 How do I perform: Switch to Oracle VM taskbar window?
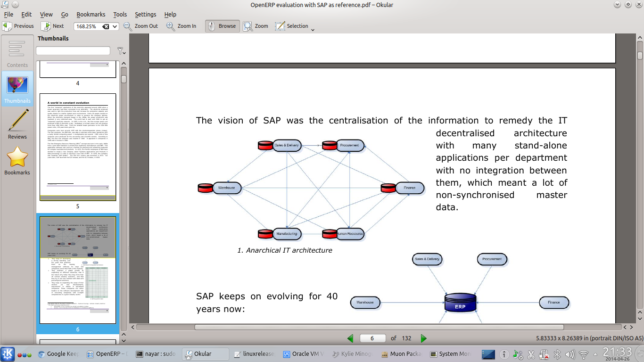[x=303, y=354]
